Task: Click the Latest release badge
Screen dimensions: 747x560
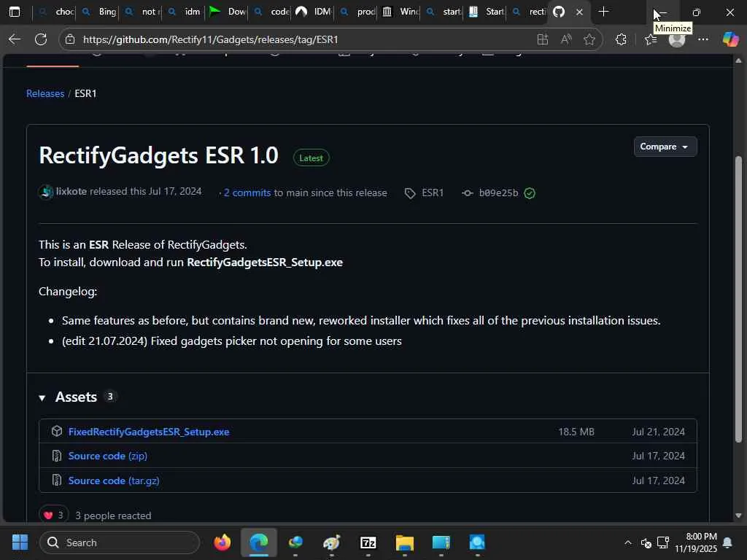Action: tap(311, 158)
